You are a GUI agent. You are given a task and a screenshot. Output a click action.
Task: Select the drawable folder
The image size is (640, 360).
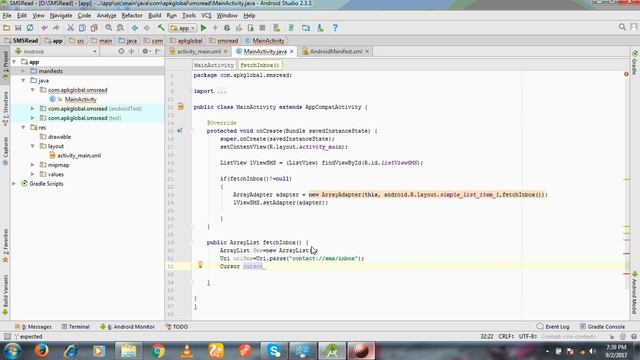60,137
